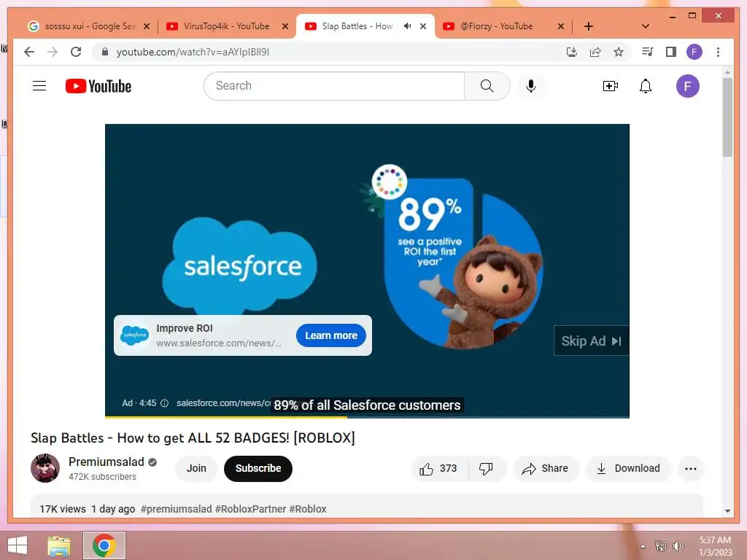Open salesforce.com/news link in ad bar
The width and height of the screenshot is (747, 560).
click(223, 403)
